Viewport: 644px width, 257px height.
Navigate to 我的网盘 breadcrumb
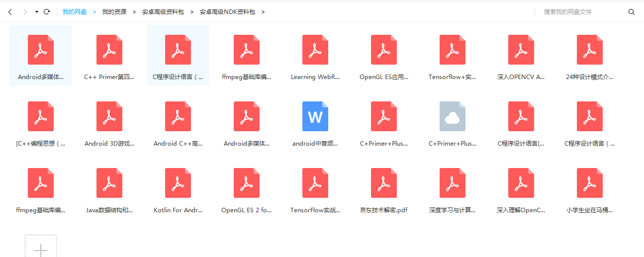coord(75,12)
